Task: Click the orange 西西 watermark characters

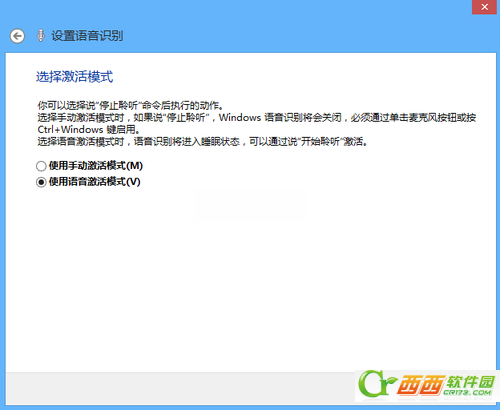Action: coord(421,385)
